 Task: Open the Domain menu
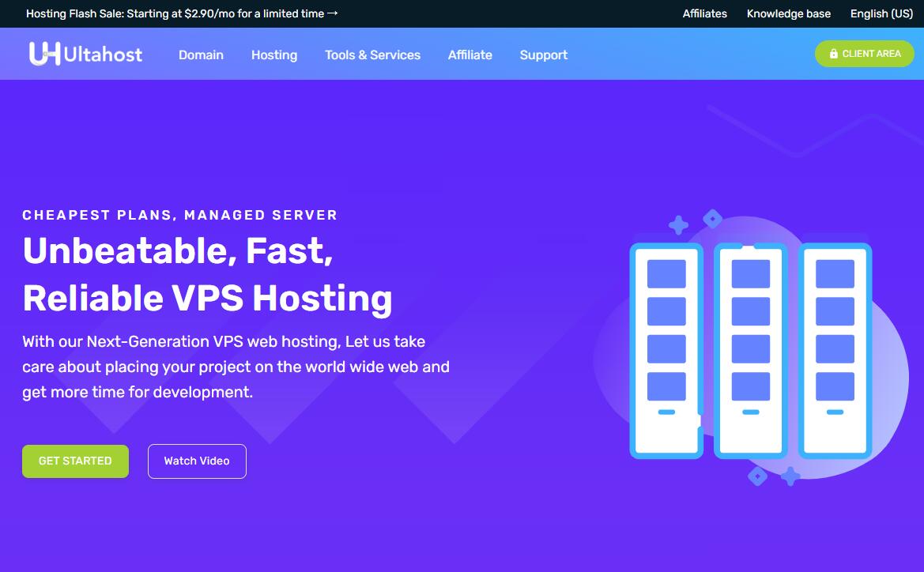pos(201,55)
